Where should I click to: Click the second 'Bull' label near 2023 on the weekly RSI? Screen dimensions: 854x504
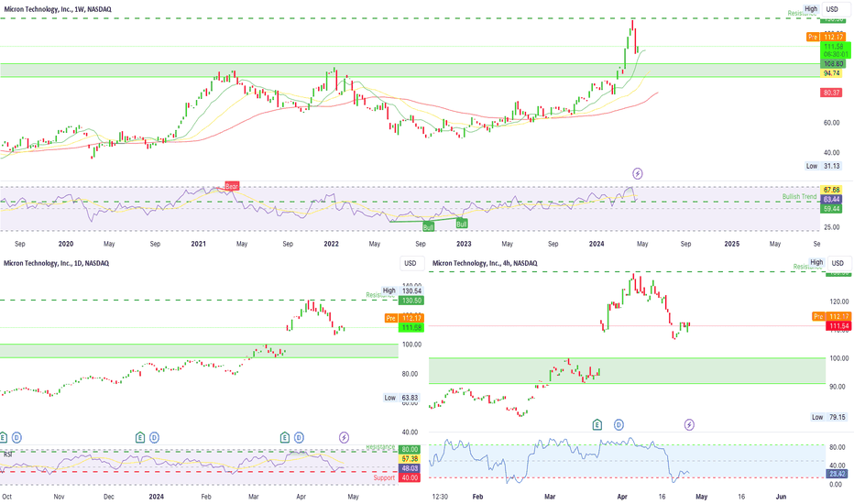(462, 224)
